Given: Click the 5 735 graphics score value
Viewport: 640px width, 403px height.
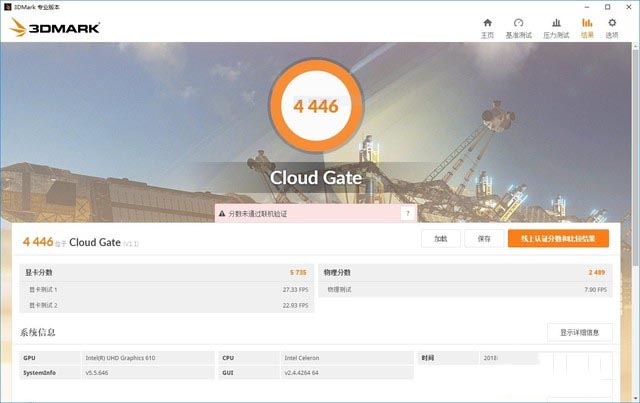Looking at the screenshot, I should pyautogui.click(x=298, y=272).
